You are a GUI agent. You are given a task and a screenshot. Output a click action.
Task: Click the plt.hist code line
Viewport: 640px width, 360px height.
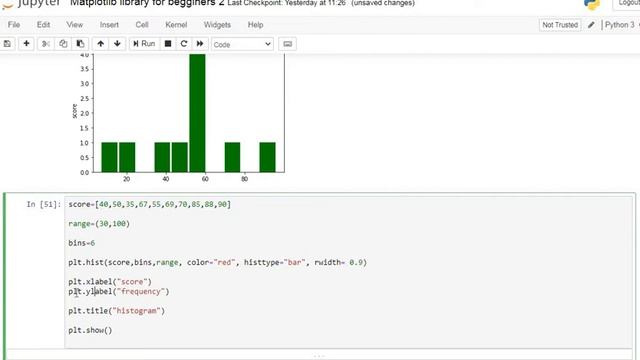[x=218, y=262]
